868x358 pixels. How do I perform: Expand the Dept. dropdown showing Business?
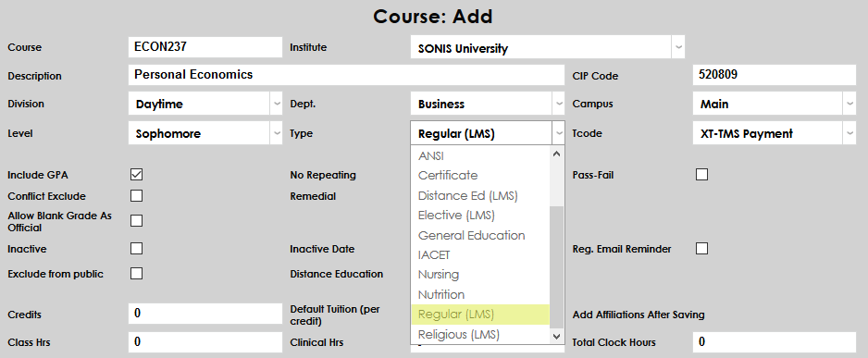point(488,104)
